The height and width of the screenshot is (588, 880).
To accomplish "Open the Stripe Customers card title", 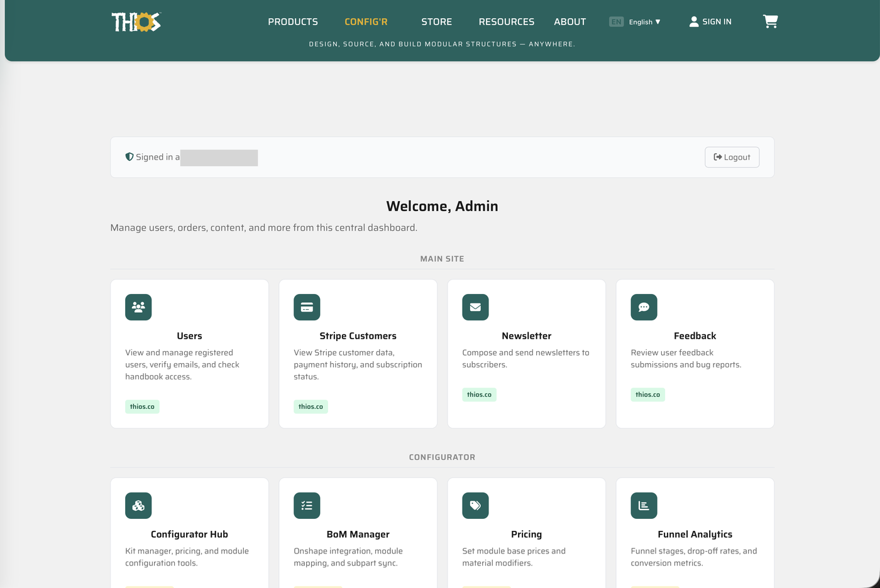I will coord(358,336).
